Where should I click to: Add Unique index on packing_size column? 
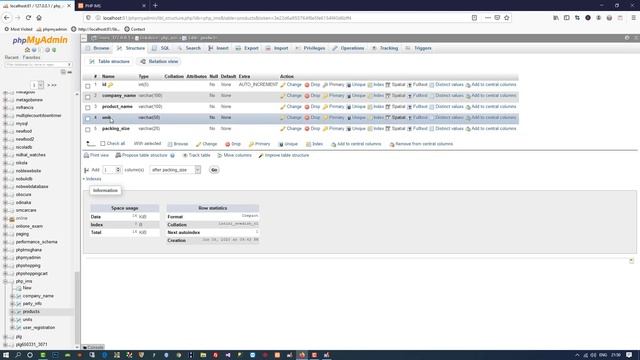[356, 129]
